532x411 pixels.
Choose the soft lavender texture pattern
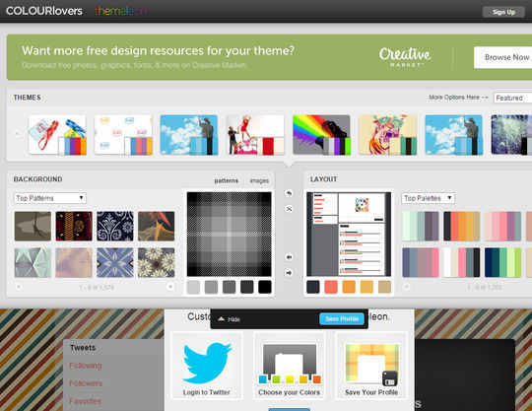tap(74, 262)
